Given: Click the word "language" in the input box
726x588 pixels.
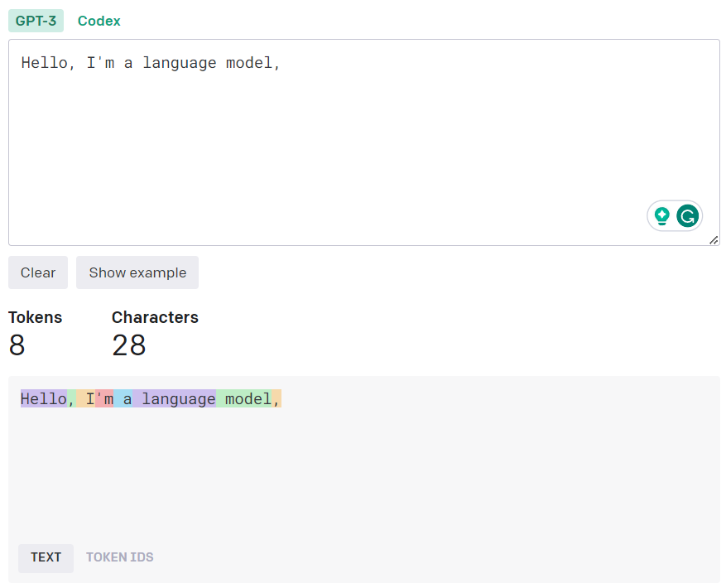Looking at the screenshot, I should tap(179, 64).
